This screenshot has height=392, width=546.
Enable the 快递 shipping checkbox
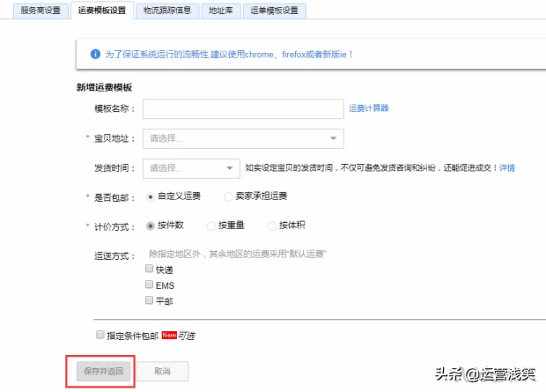point(150,270)
